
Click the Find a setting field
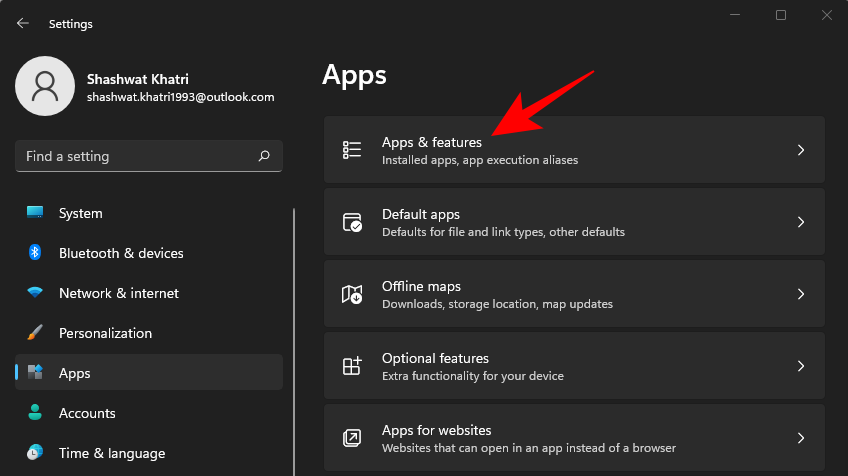coord(149,156)
